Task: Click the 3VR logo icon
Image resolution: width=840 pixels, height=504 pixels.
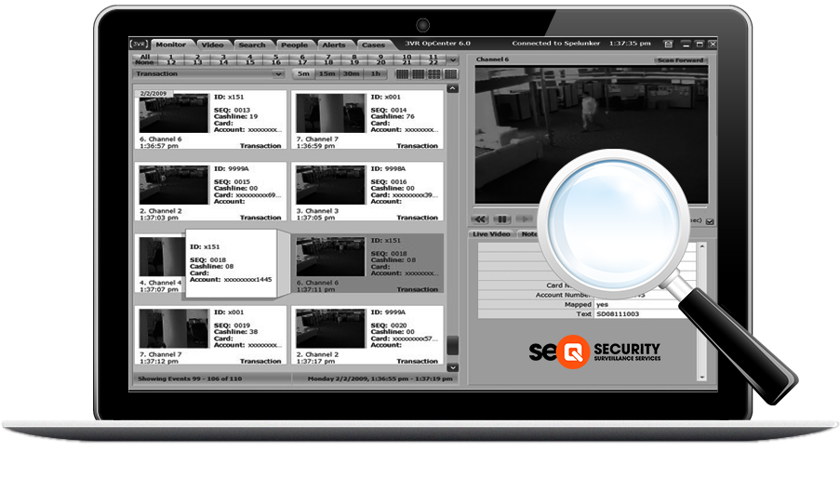Action: pyautogui.click(x=139, y=44)
